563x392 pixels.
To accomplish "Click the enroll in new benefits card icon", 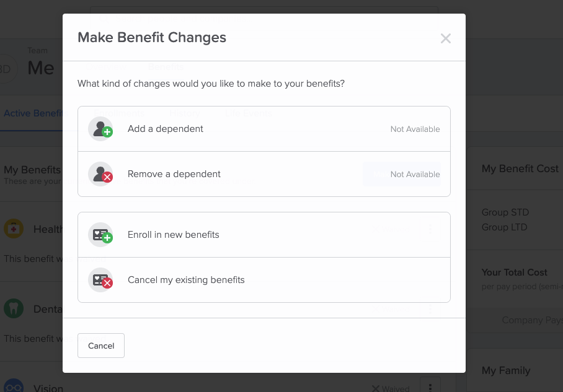I will [x=101, y=235].
